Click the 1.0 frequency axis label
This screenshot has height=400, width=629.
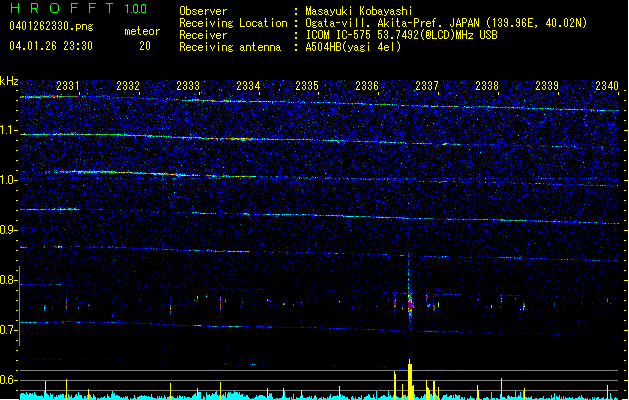point(8,180)
